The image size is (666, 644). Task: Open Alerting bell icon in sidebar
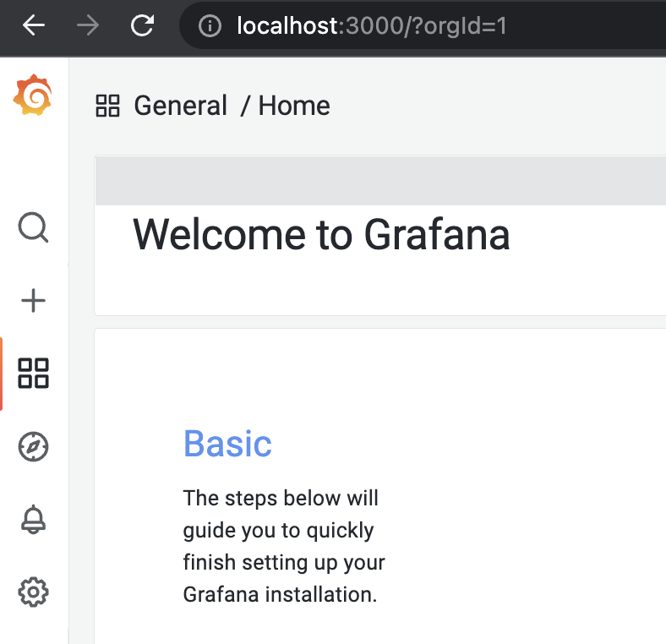click(33, 520)
